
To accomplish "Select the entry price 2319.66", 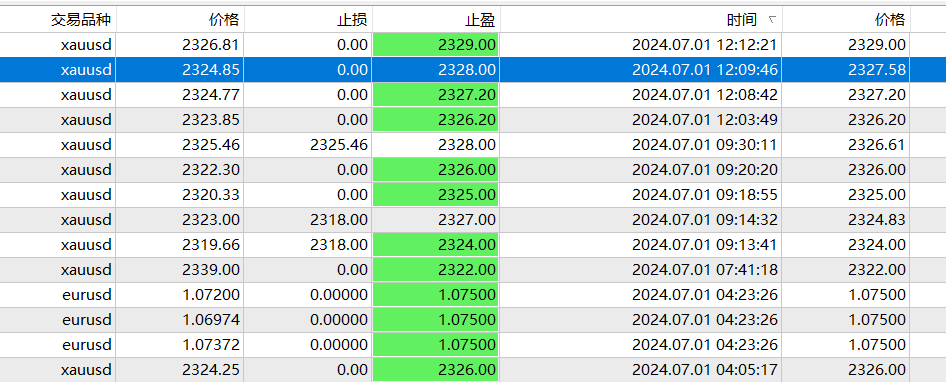I will (x=211, y=245).
